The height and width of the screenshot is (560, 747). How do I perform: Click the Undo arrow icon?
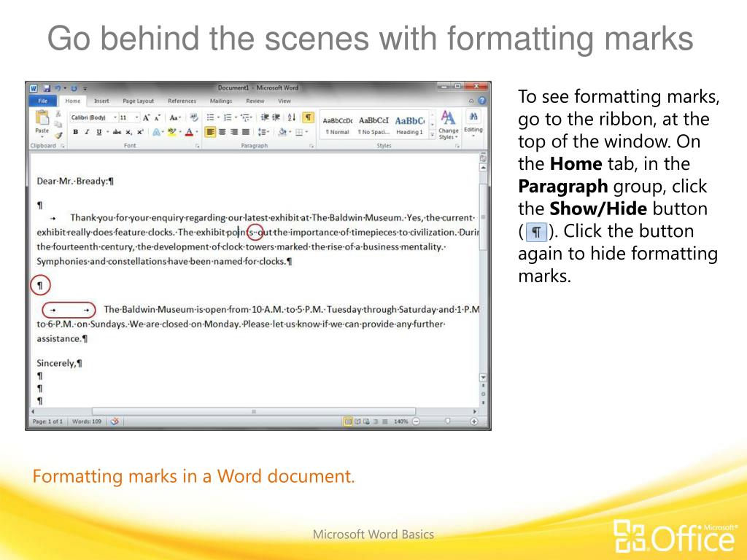click(x=58, y=88)
